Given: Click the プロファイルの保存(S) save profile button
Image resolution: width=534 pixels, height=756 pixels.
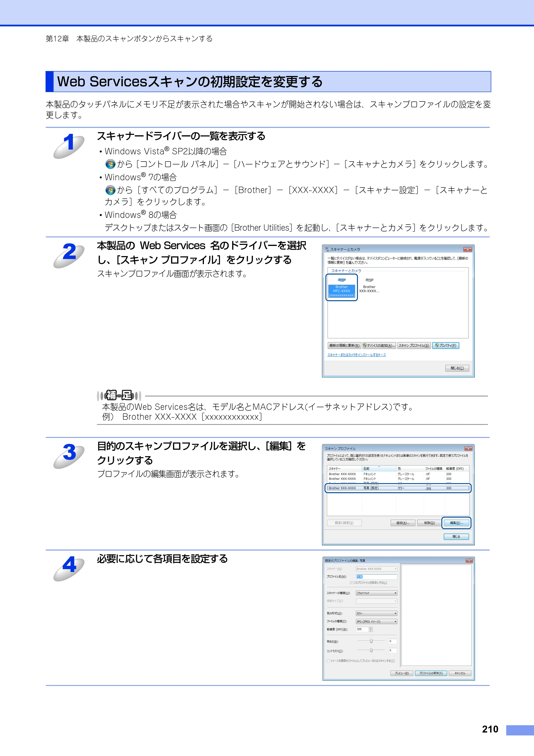Looking at the screenshot, I should [431, 673].
